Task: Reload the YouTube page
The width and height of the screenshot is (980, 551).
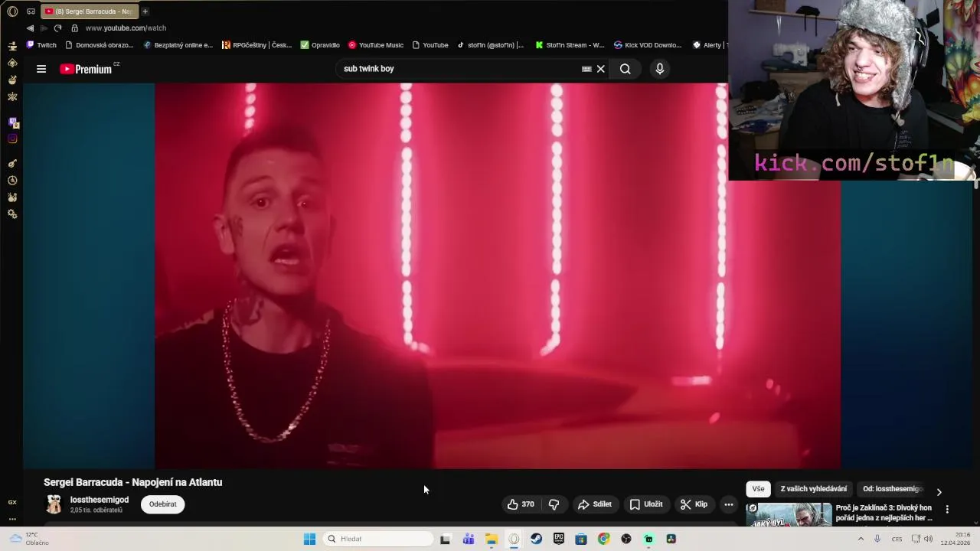Action: tap(57, 28)
